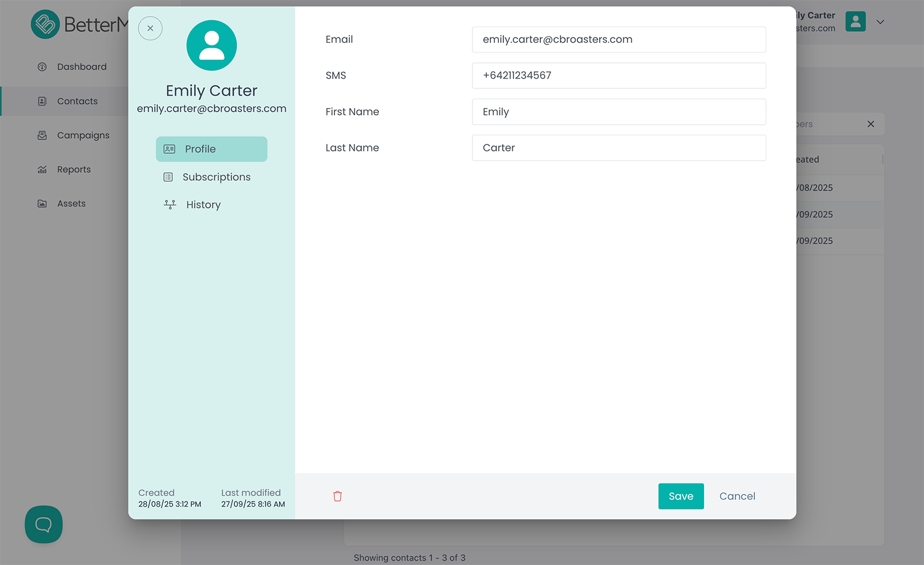Screen dimensions: 924x565
Task: Expand the account dropdown chevron
Action: [880, 22]
